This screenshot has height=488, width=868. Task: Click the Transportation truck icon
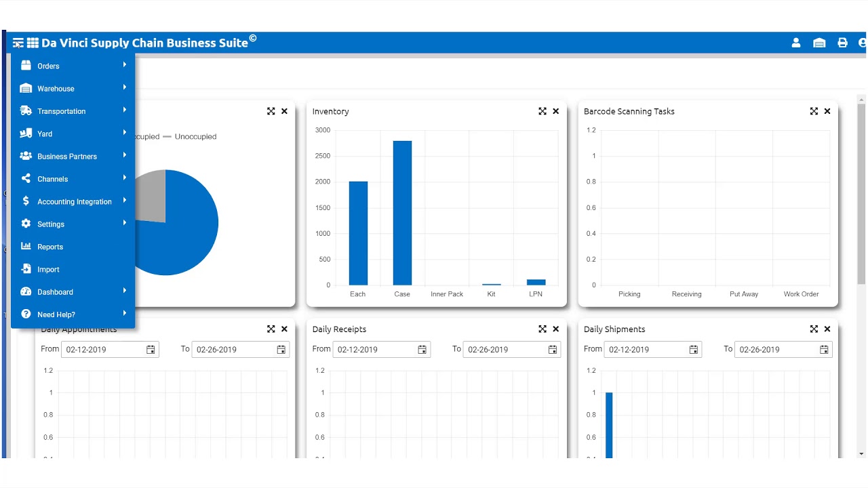click(x=26, y=110)
